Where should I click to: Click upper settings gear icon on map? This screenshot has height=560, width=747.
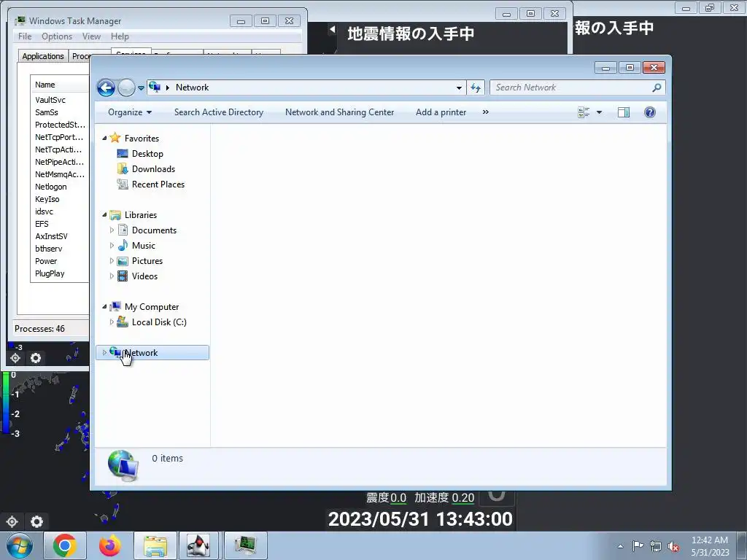click(x=36, y=358)
